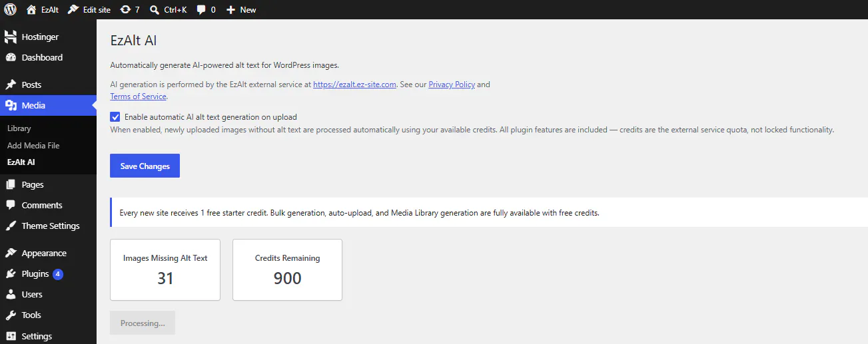
Task: Click the Comments icon in sidebar
Action: (x=11, y=205)
